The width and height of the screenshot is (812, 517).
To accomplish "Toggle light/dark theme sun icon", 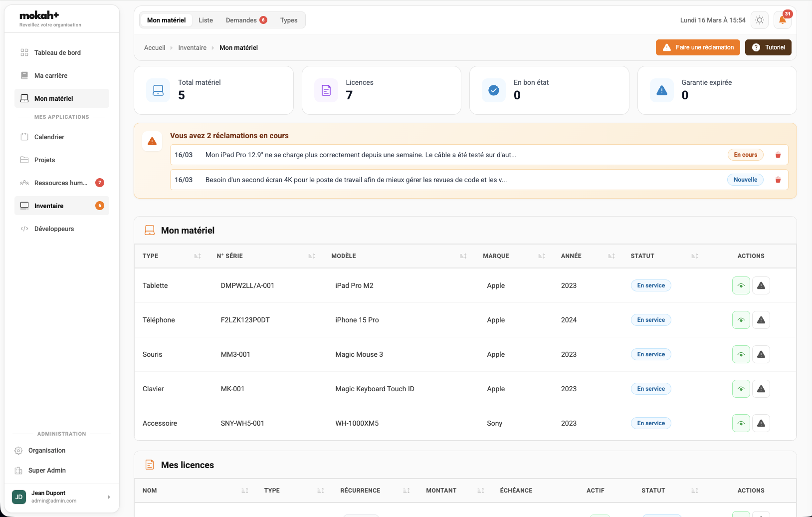I will tap(759, 20).
